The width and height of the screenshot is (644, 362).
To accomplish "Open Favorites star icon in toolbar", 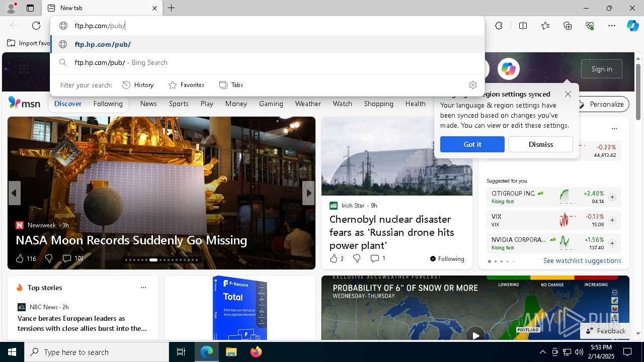I will click(x=545, y=26).
